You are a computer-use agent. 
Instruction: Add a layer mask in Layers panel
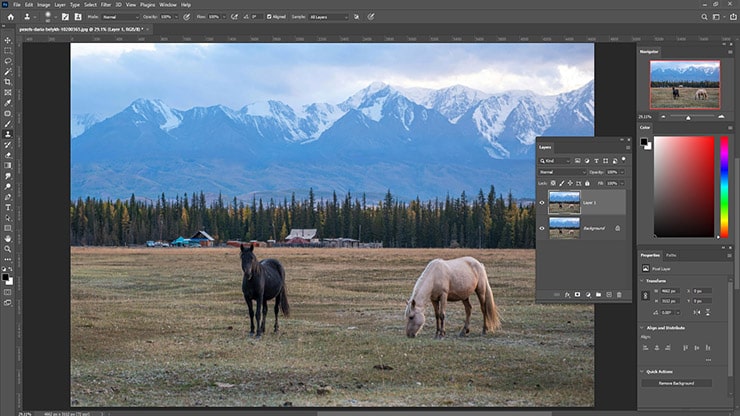pos(577,295)
